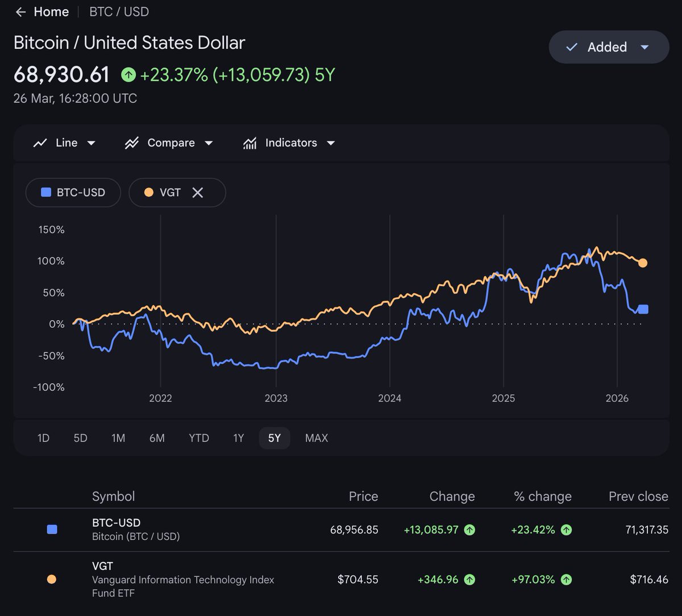
Task: Switch to YTD time range
Action: pyautogui.click(x=199, y=438)
